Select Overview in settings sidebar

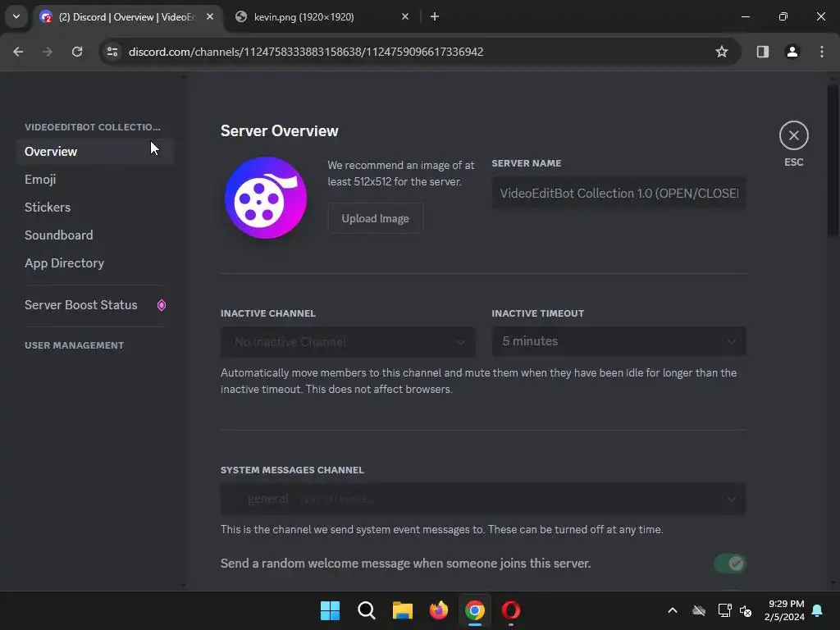[x=95, y=152]
